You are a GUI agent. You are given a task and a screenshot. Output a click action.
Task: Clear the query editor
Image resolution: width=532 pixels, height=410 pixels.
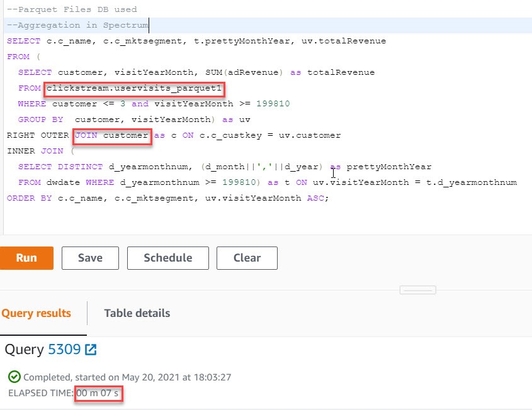[247, 258]
